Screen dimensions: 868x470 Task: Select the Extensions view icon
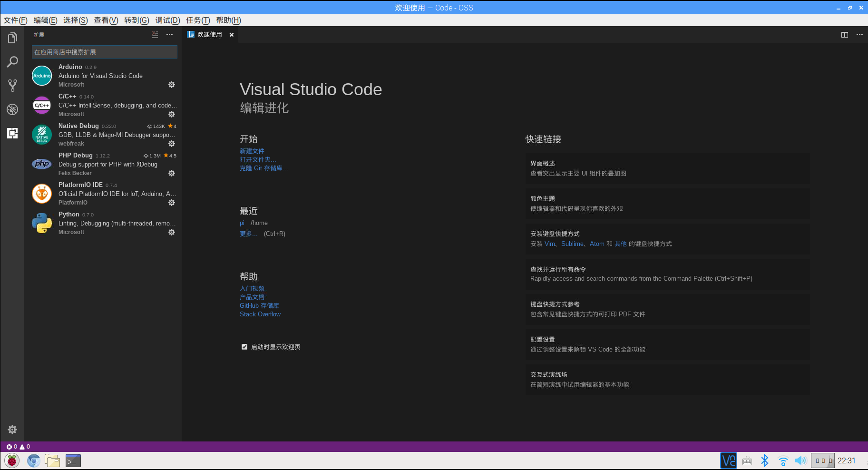(x=12, y=133)
